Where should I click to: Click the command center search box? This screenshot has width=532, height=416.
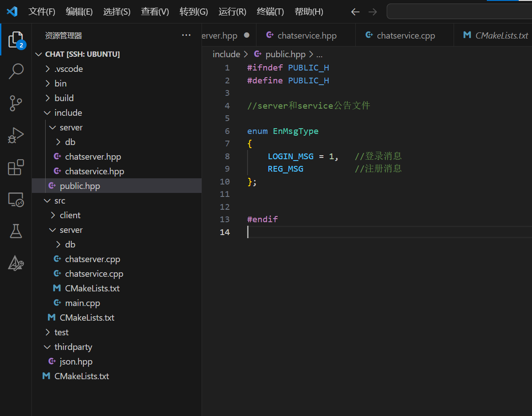click(x=459, y=12)
